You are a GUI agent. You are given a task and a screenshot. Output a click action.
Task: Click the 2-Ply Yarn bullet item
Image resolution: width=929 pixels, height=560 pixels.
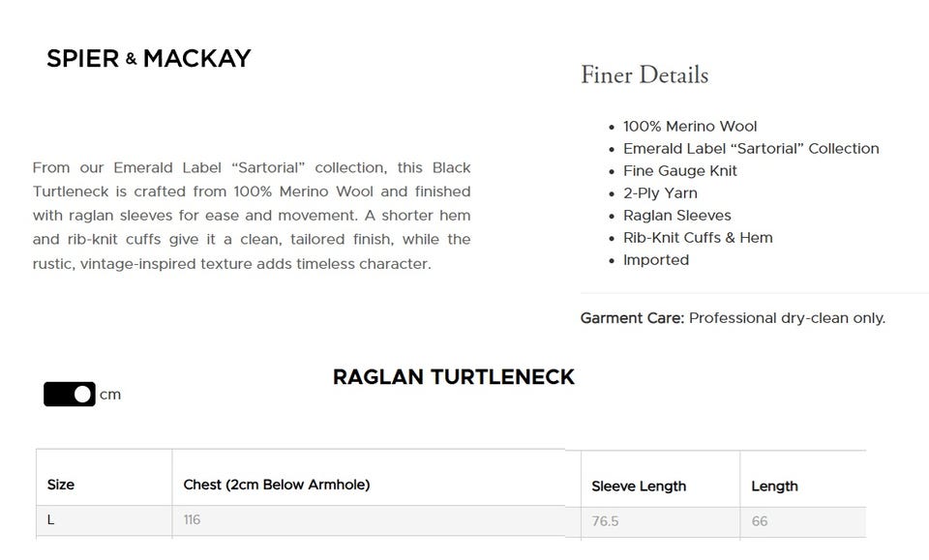point(660,193)
